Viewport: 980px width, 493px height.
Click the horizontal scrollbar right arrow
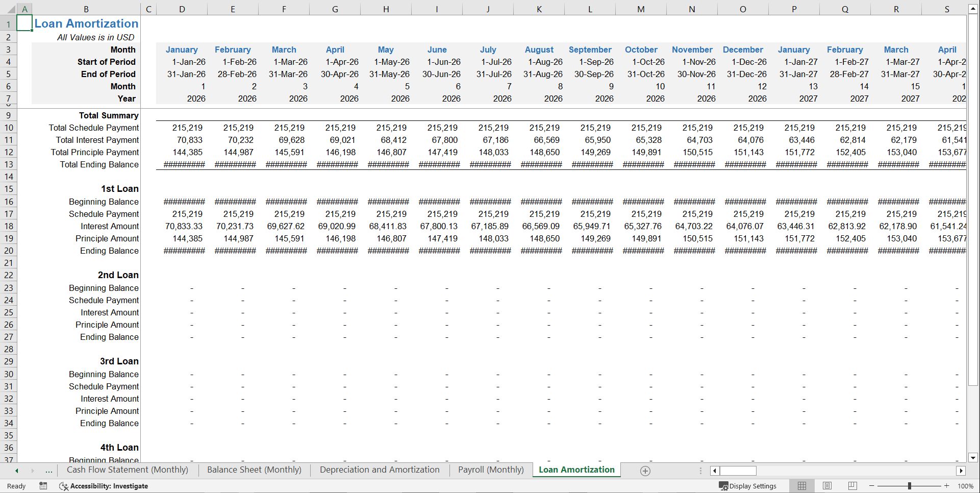(961, 471)
